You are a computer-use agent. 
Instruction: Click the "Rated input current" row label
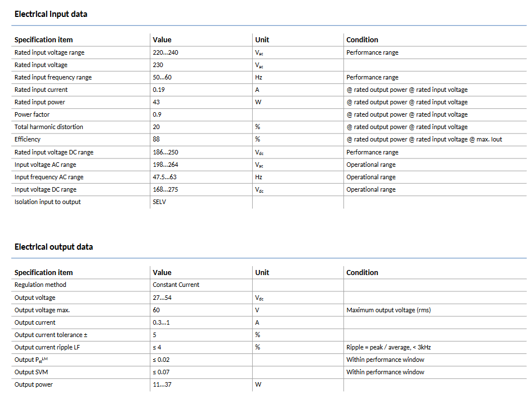point(41,90)
